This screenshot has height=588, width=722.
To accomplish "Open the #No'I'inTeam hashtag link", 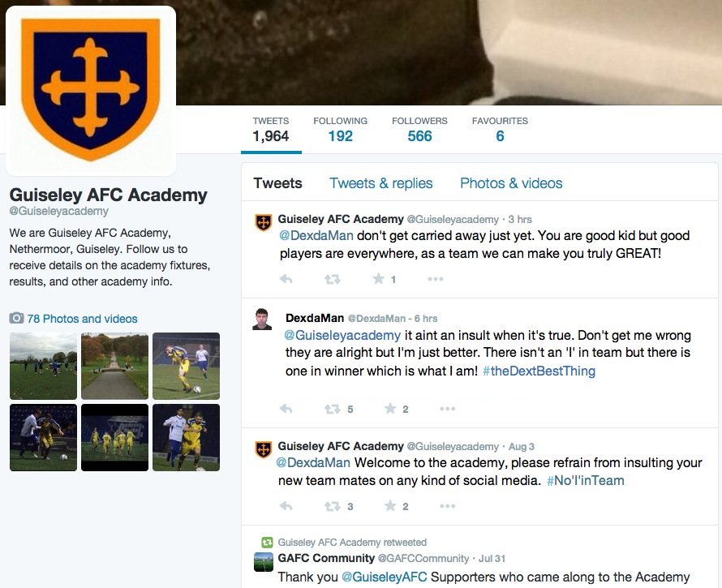I will [585, 481].
